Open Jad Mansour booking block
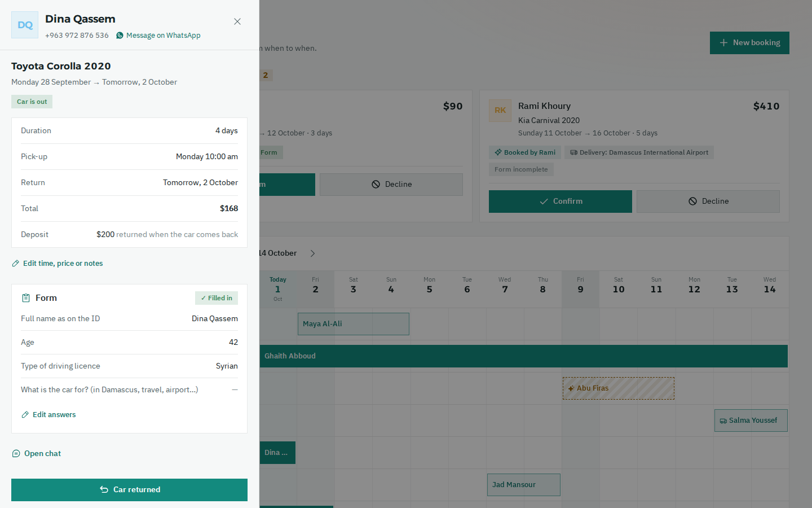812x508 pixels. (524, 485)
